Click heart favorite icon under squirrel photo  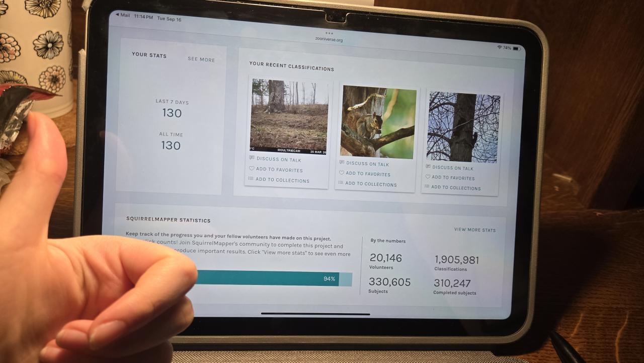(x=342, y=173)
